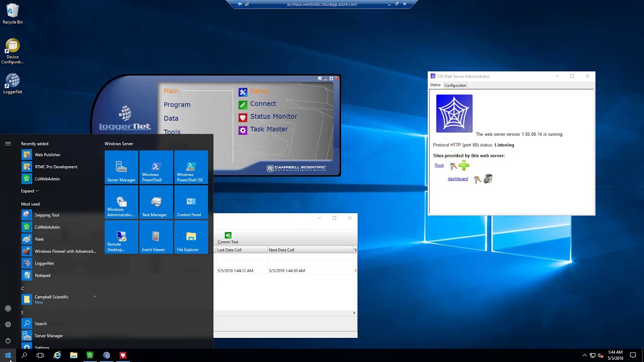
Task: Select Program category in LoggerNet launcher
Action: coord(177,105)
